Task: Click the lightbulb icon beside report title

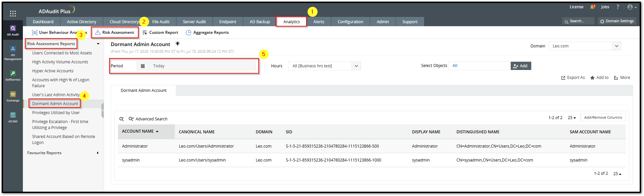Action: (x=178, y=44)
